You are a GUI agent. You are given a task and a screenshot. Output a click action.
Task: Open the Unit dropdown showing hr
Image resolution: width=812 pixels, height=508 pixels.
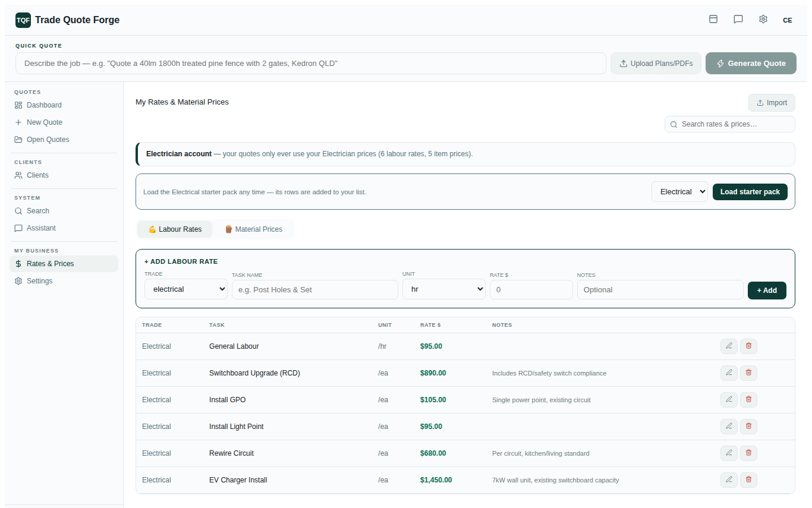[x=444, y=289]
